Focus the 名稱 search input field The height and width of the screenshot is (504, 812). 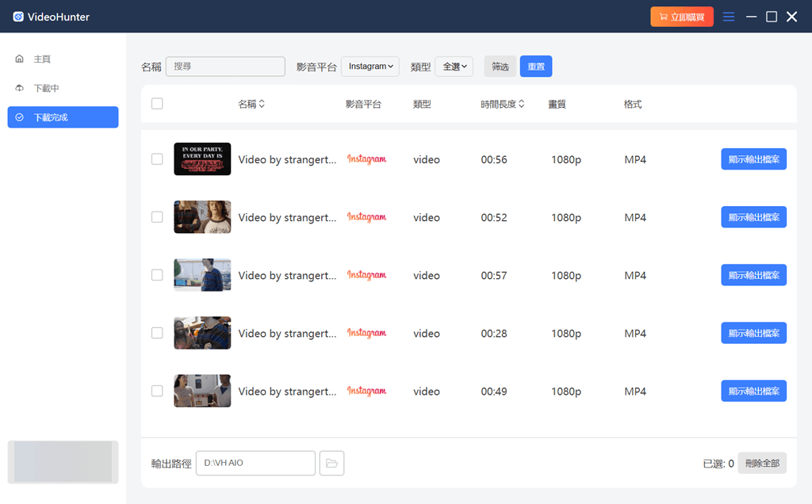tap(225, 67)
